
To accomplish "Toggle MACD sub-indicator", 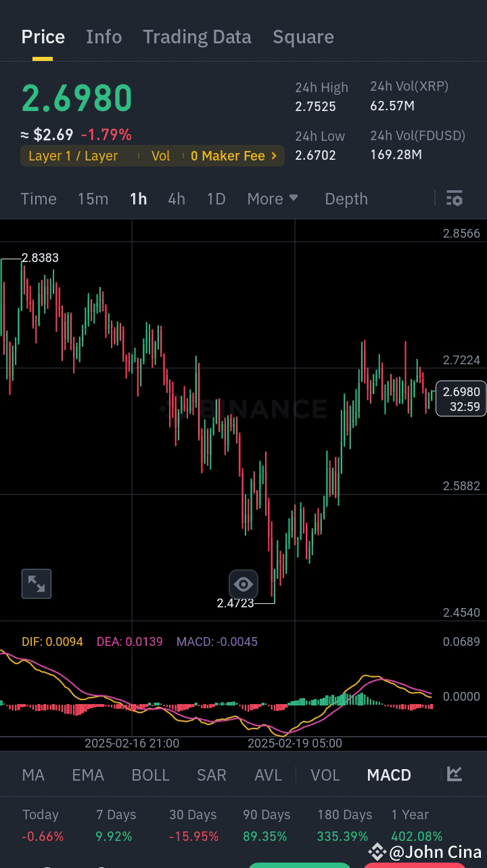I will 389,775.
